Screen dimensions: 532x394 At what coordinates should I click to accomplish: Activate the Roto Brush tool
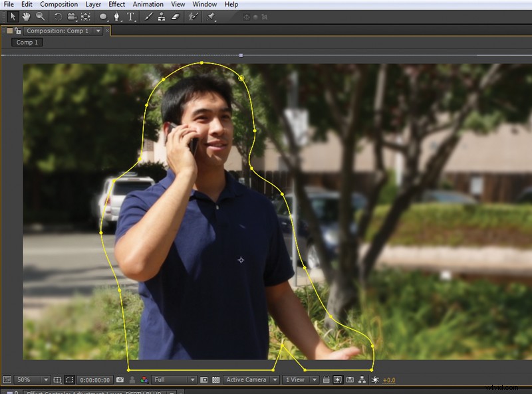coord(194,17)
